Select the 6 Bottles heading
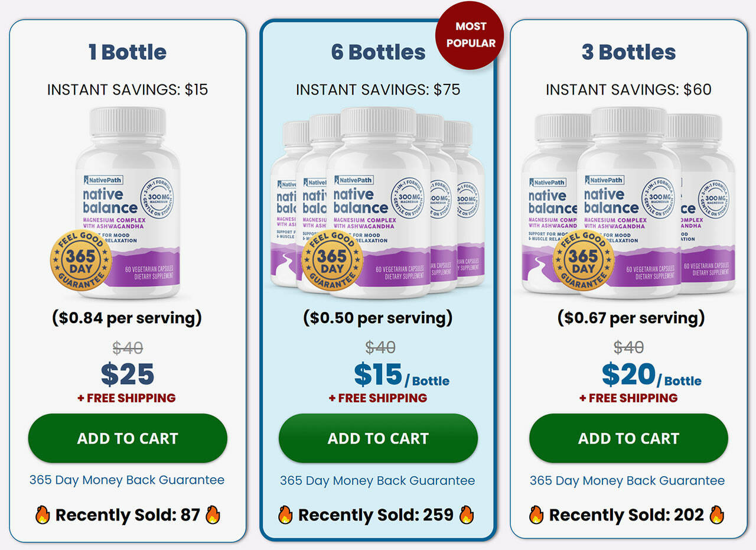Image resolution: width=756 pixels, height=550 pixels. [378, 52]
